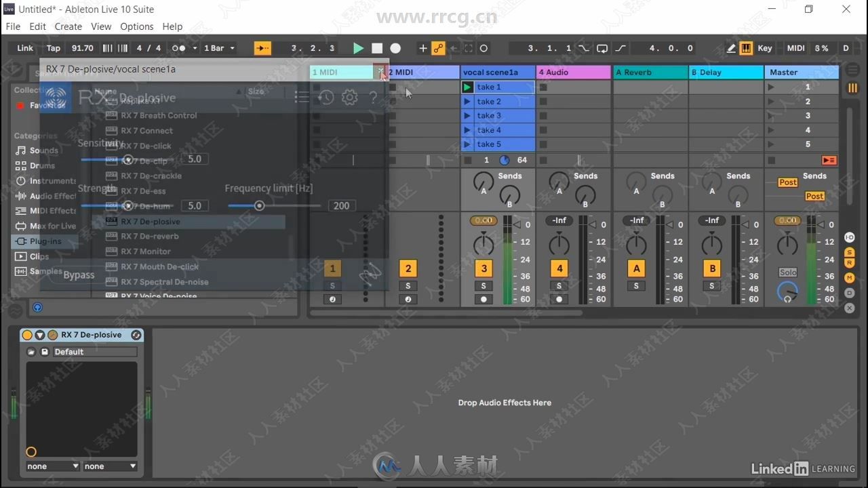Viewport: 868px width, 488px height.
Task: Toggle the Returns section R selector
Action: 849,263
